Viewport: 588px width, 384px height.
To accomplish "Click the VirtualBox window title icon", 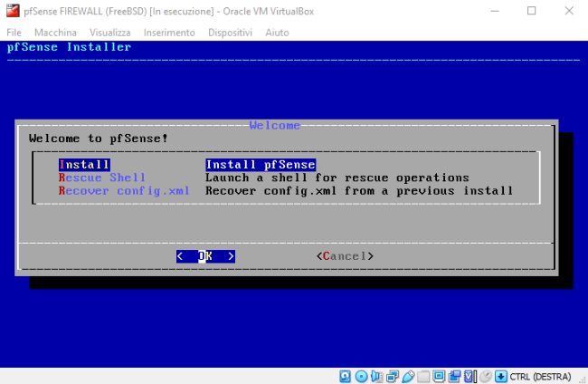I will click(13, 11).
